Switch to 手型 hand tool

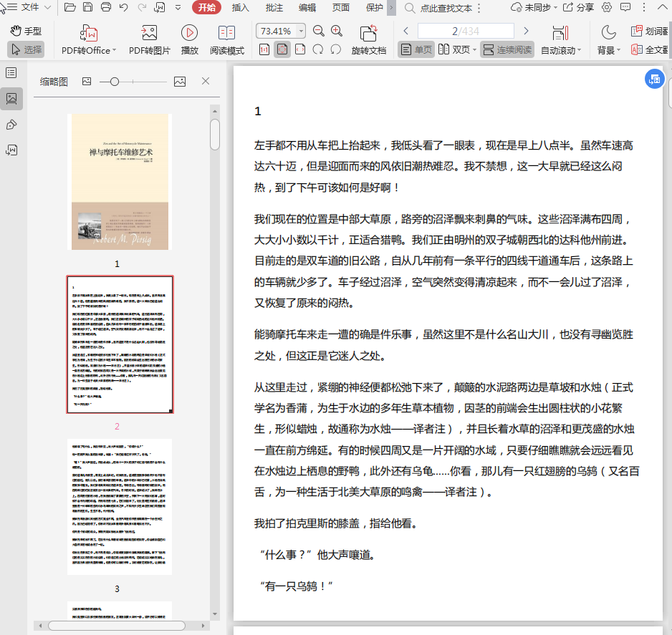(x=26, y=31)
